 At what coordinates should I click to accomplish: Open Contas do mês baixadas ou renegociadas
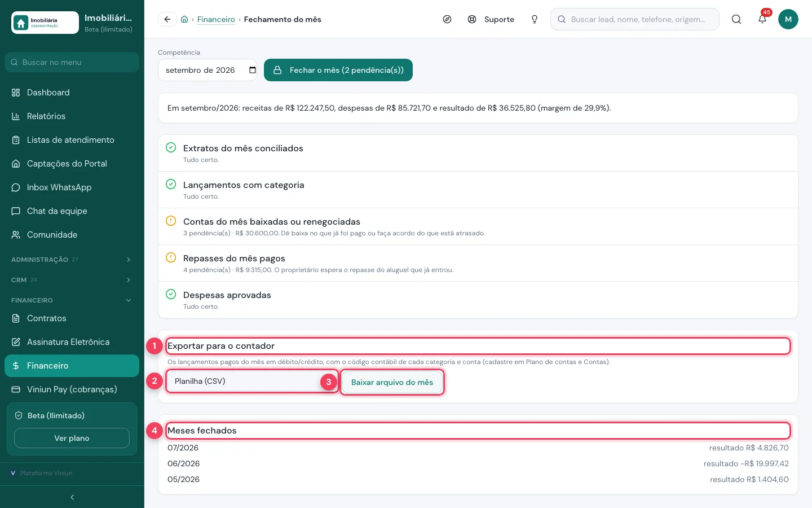[478, 226]
